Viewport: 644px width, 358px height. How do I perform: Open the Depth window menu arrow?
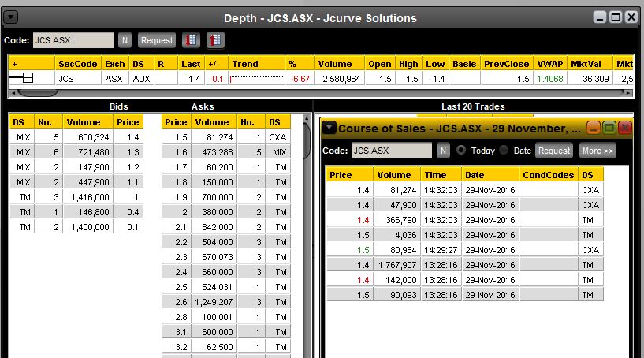coord(11,17)
